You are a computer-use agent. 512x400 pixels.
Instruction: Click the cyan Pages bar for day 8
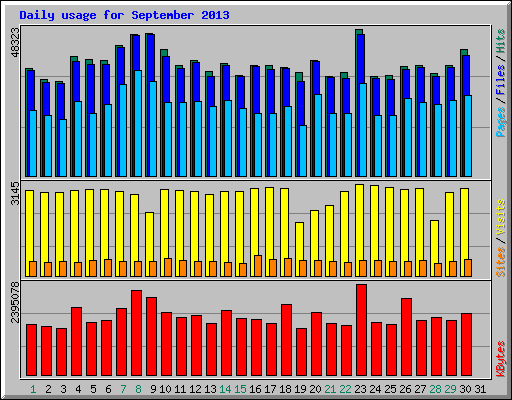point(138,123)
